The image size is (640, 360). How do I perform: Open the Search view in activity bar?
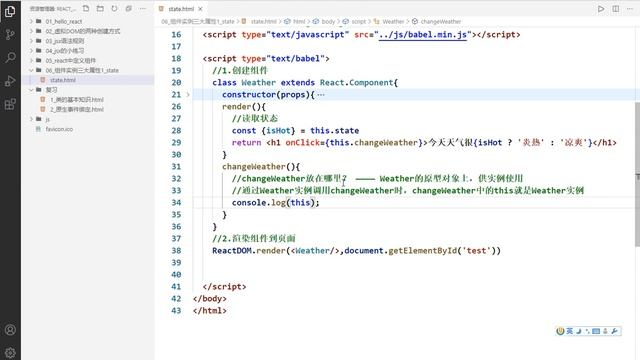coord(10,57)
